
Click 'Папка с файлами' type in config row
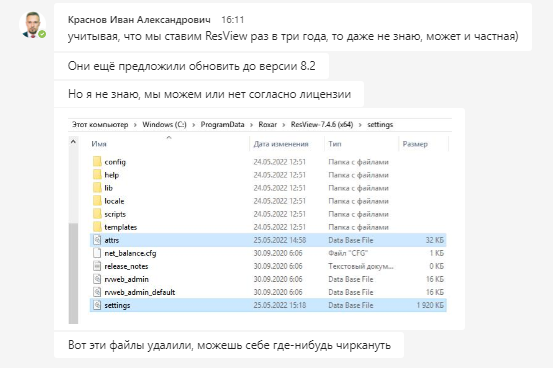point(358,162)
